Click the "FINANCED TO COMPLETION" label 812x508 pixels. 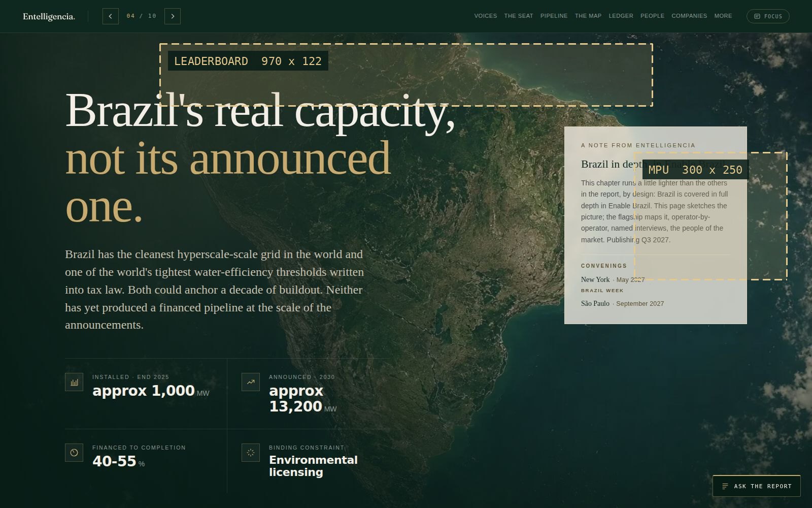(x=139, y=448)
